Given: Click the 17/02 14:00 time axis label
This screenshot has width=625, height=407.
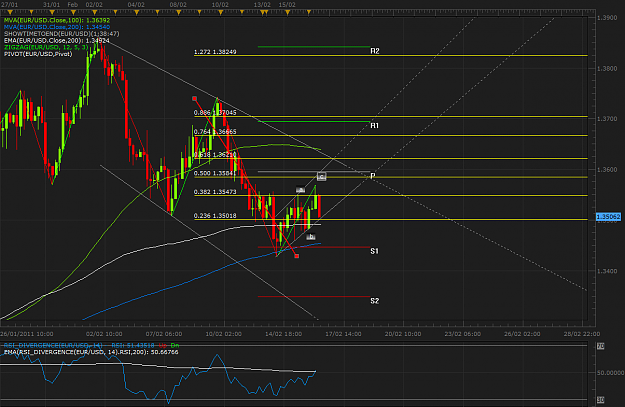Looking at the screenshot, I should (343, 334).
